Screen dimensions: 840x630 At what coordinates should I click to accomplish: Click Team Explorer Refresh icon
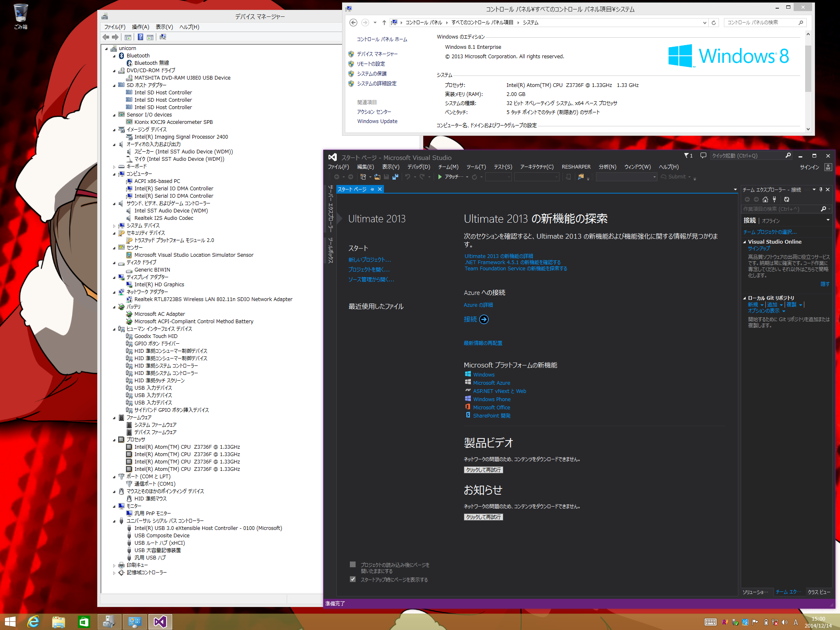[x=786, y=199]
